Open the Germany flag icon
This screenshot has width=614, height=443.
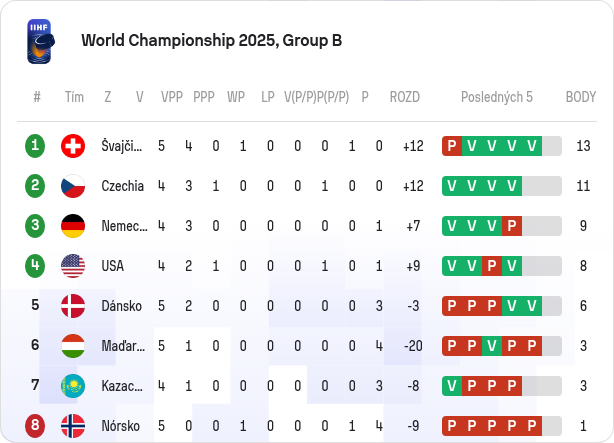point(73,226)
